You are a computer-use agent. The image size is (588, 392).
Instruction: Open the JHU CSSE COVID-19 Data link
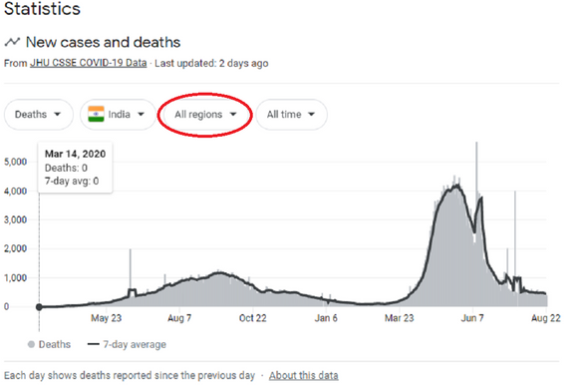click(x=89, y=63)
